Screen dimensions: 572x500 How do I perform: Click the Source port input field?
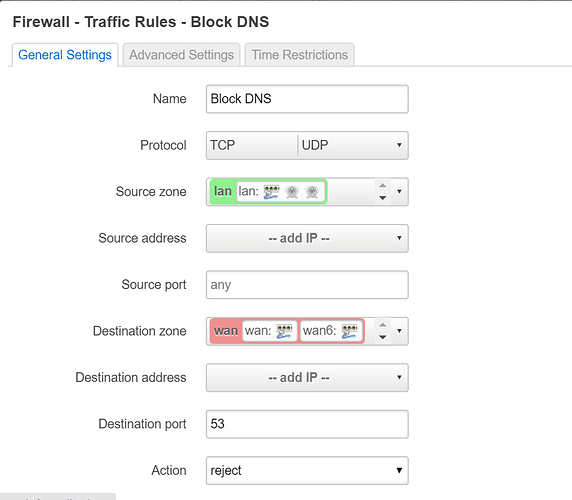coord(307,284)
